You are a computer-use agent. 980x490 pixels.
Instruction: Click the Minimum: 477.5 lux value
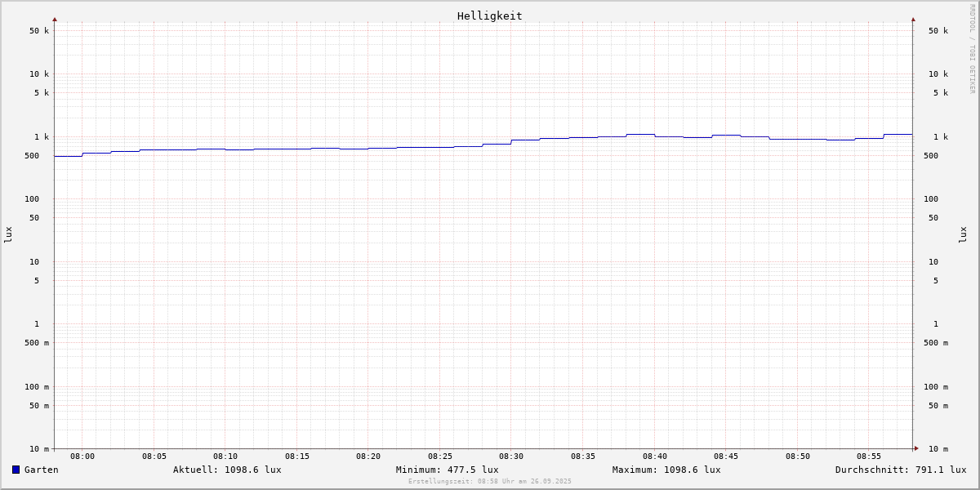point(447,470)
